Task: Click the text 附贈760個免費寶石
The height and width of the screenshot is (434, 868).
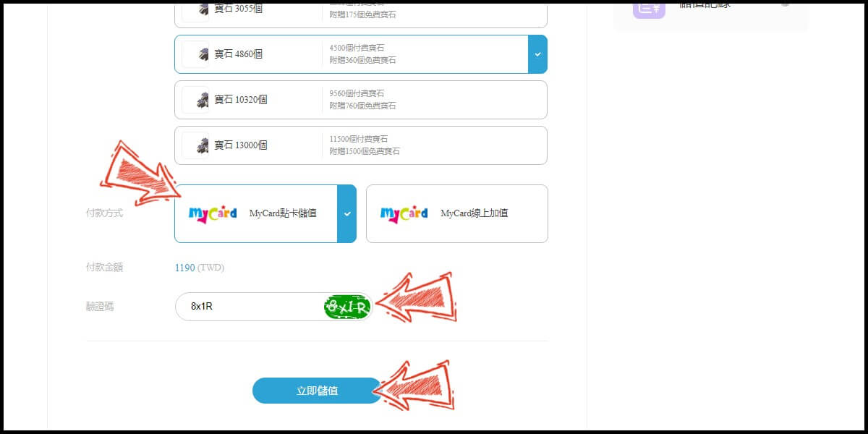Action: pyautogui.click(x=362, y=106)
